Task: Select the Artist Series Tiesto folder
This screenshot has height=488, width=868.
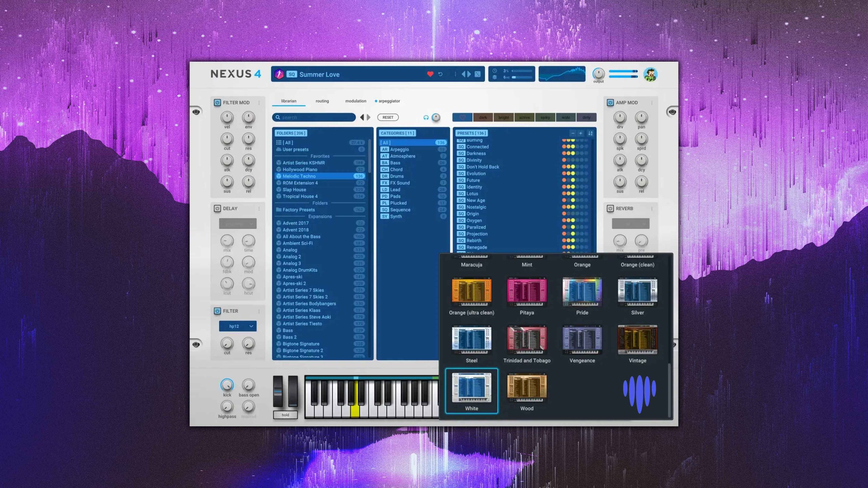Action: [x=320, y=324]
